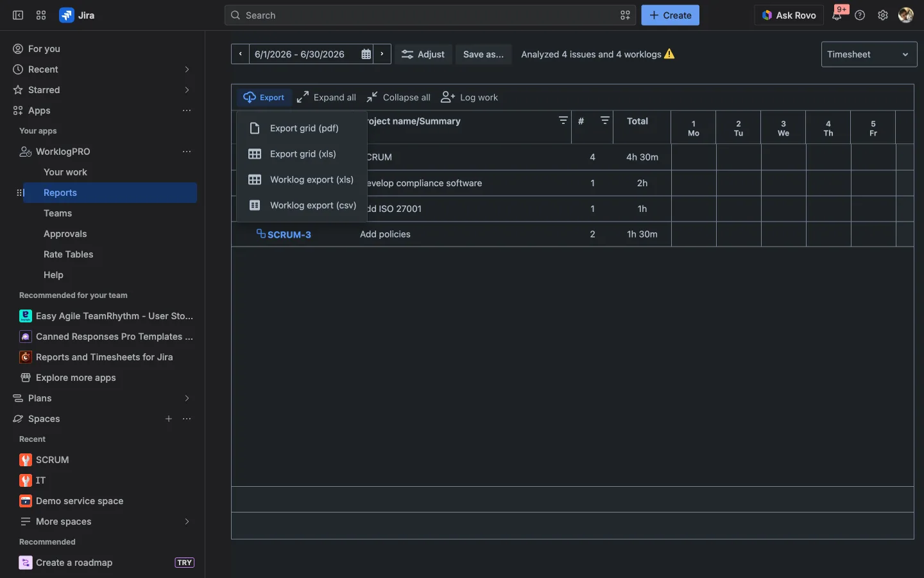Select Export grid (xls)
The height and width of the screenshot is (578, 924).
pos(302,154)
